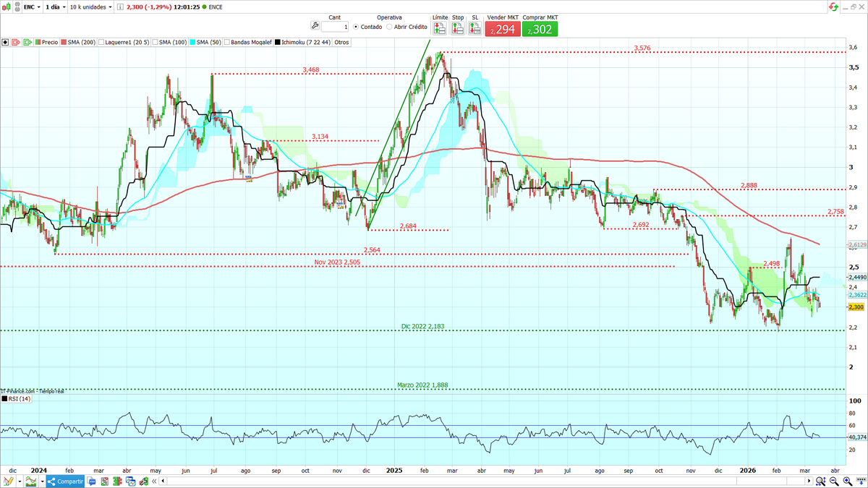The image size is (868, 488).
Task: Open order settings wrench icon
Action: point(315,25)
